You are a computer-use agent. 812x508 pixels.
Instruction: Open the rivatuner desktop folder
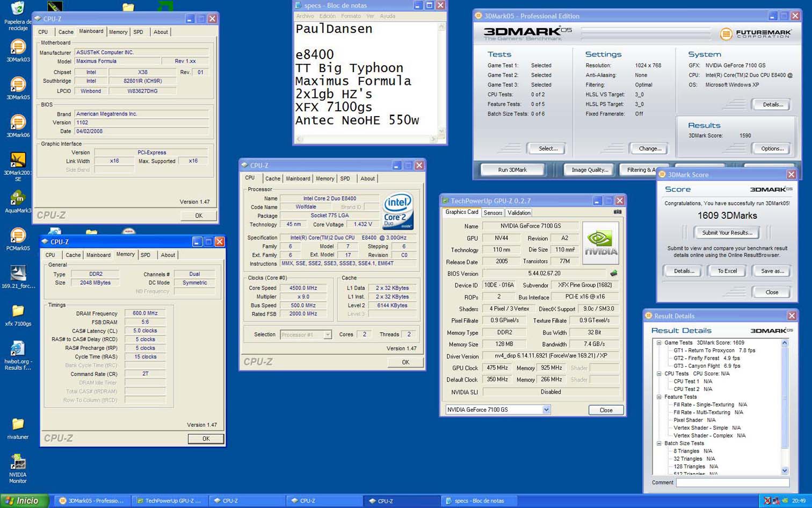[18, 428]
